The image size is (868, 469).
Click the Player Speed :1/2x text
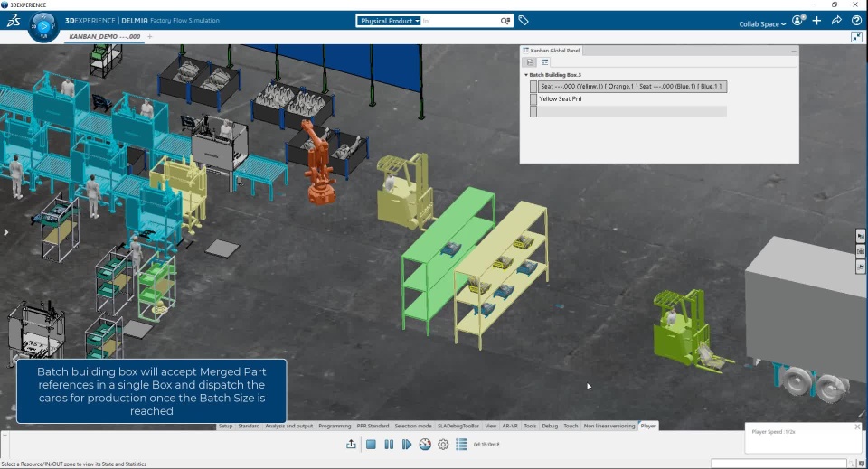pyautogui.click(x=773, y=431)
